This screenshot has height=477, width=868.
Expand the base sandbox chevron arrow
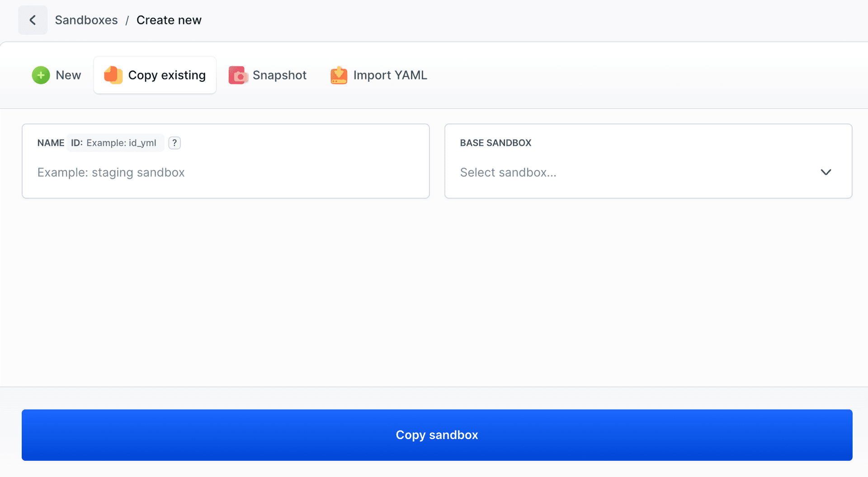coord(826,172)
